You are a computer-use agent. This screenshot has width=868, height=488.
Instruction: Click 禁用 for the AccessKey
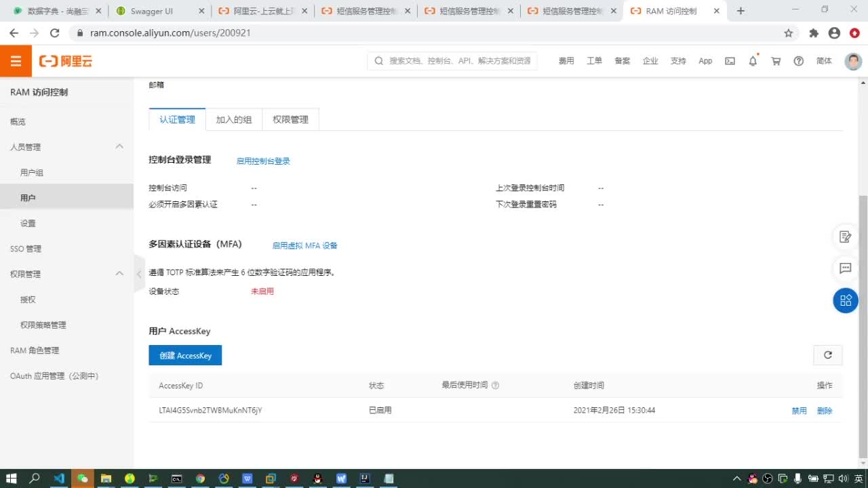point(799,411)
